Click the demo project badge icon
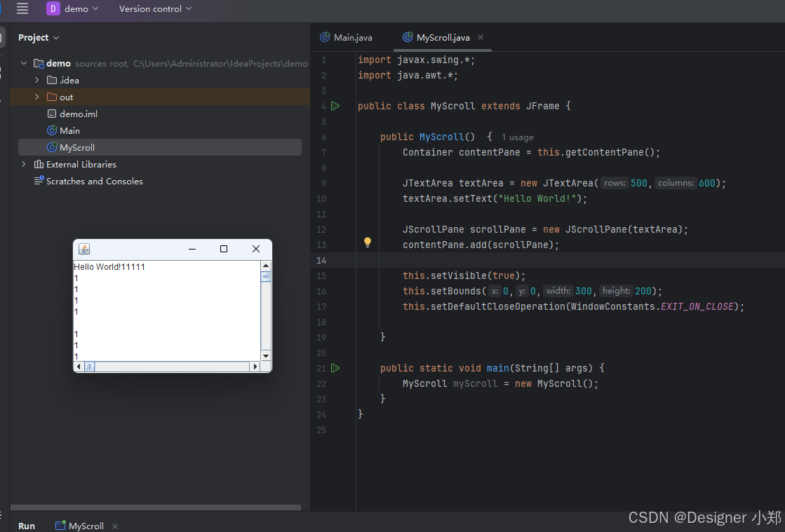 [53, 8]
